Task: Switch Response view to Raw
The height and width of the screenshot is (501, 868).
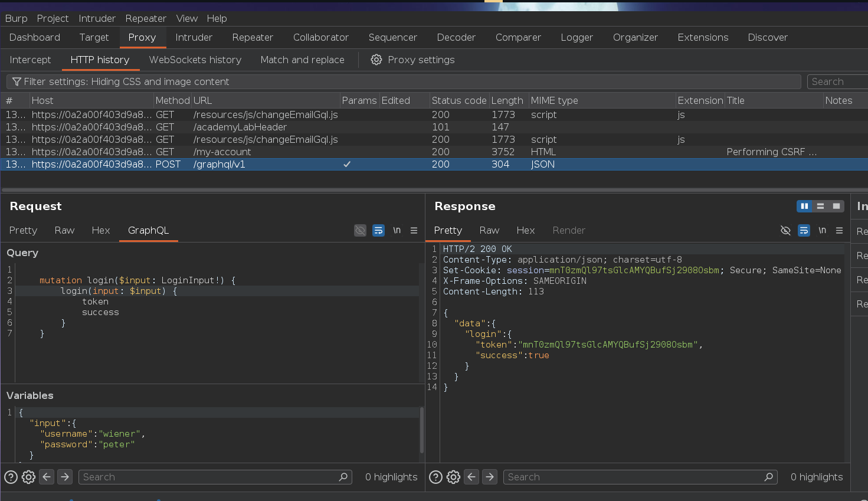Action: [x=489, y=230]
